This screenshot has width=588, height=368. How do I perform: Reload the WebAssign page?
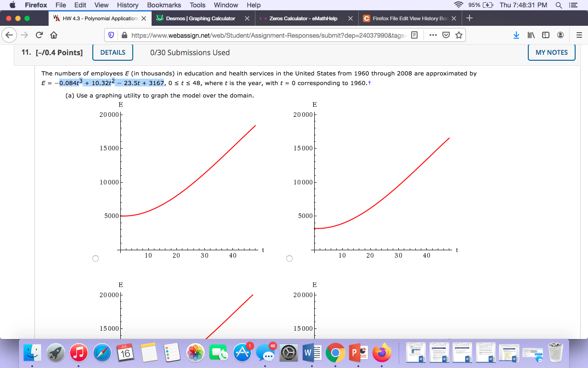[x=39, y=35]
